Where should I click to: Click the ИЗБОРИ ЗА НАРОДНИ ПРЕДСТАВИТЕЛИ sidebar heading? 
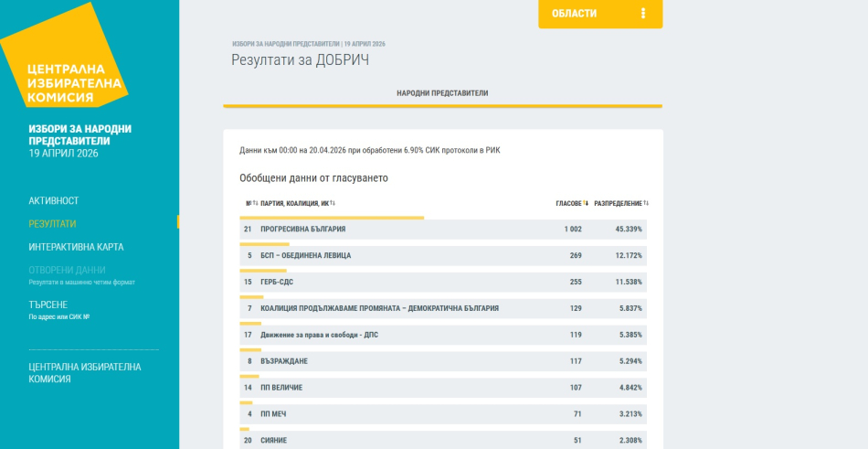point(79,134)
